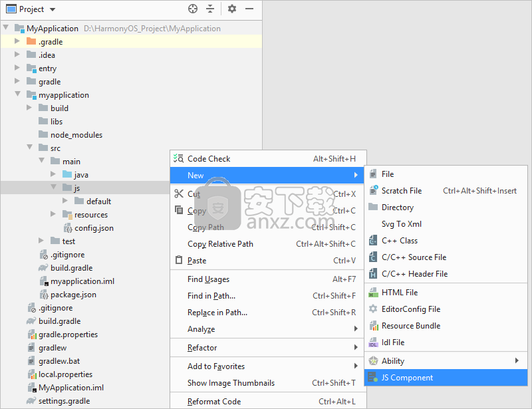The image size is (532, 409).
Task: Click the myapplication.iml file icon
Action: click(44, 281)
